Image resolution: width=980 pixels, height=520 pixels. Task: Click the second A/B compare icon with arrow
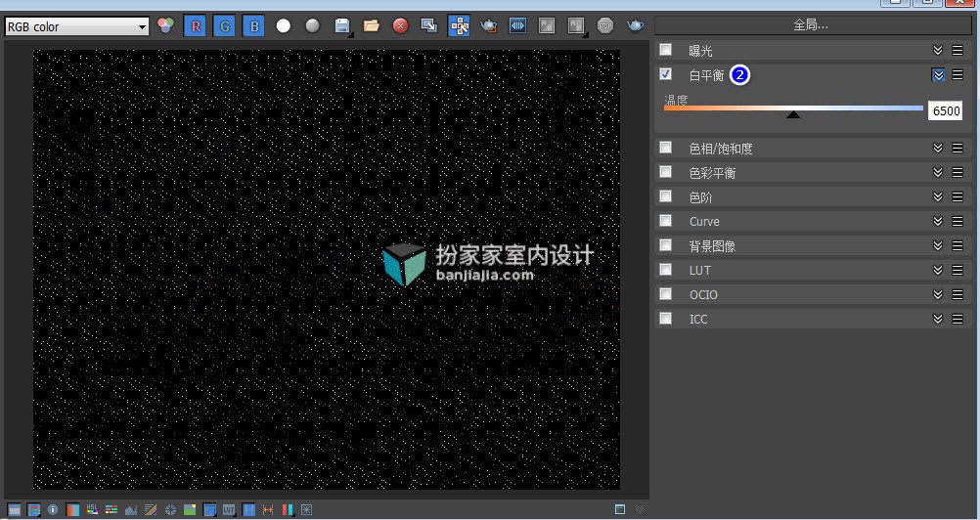point(576,25)
